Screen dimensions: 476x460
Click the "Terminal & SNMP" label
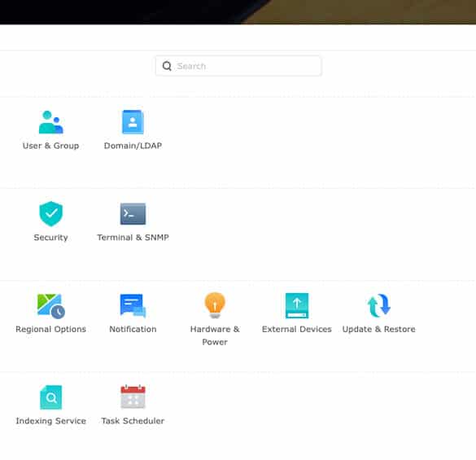point(133,237)
